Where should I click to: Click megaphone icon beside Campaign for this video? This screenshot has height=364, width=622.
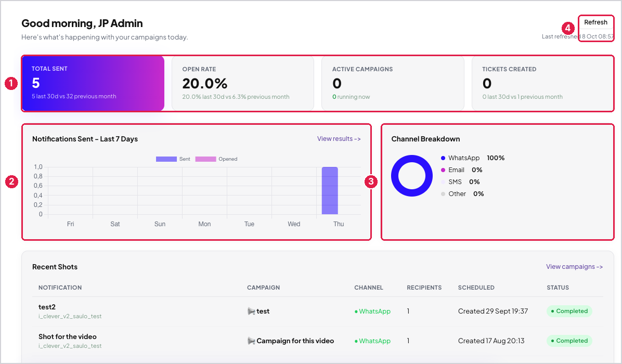[x=251, y=341]
